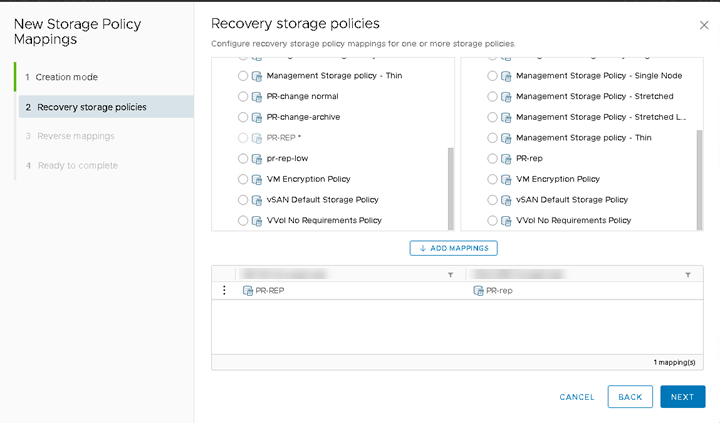Click right policy icon beside VVol No Requirements Policy

[x=506, y=221]
